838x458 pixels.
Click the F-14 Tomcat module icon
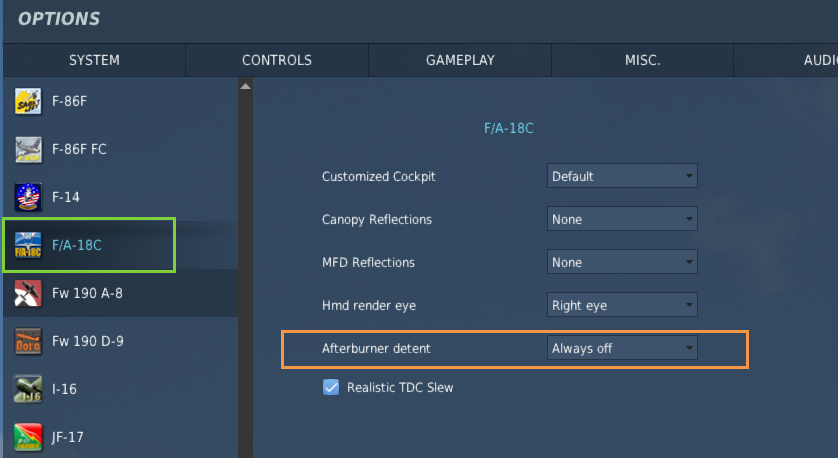click(28, 197)
